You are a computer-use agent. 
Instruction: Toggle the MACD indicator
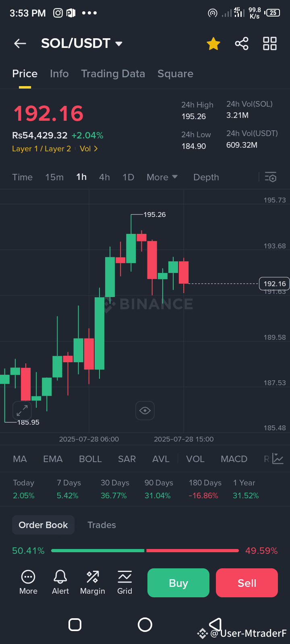(x=234, y=459)
